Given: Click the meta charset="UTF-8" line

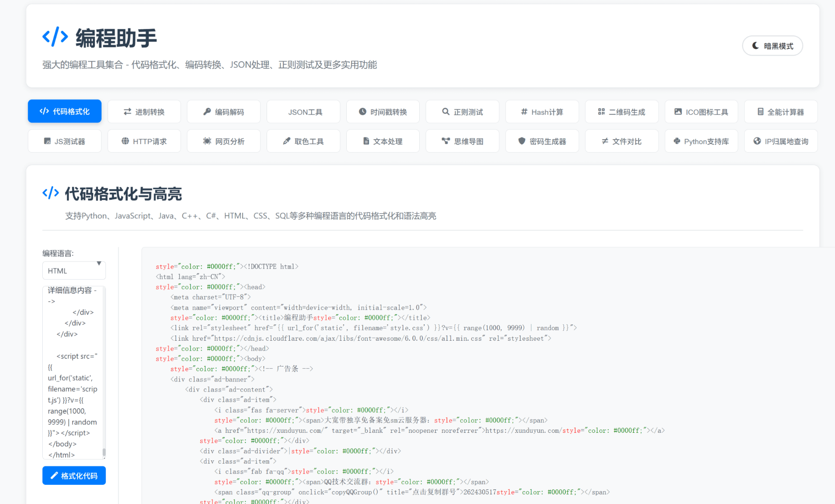Looking at the screenshot, I should click(x=211, y=297).
